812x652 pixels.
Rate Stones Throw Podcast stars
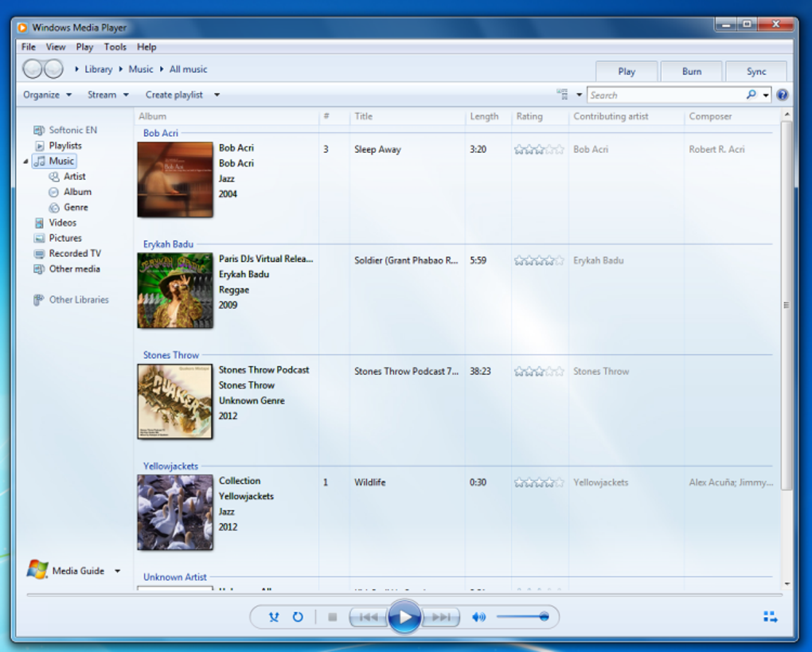(x=539, y=371)
